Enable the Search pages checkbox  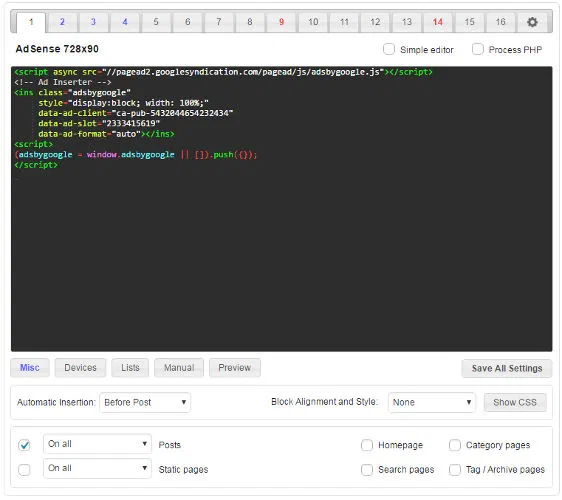367,470
